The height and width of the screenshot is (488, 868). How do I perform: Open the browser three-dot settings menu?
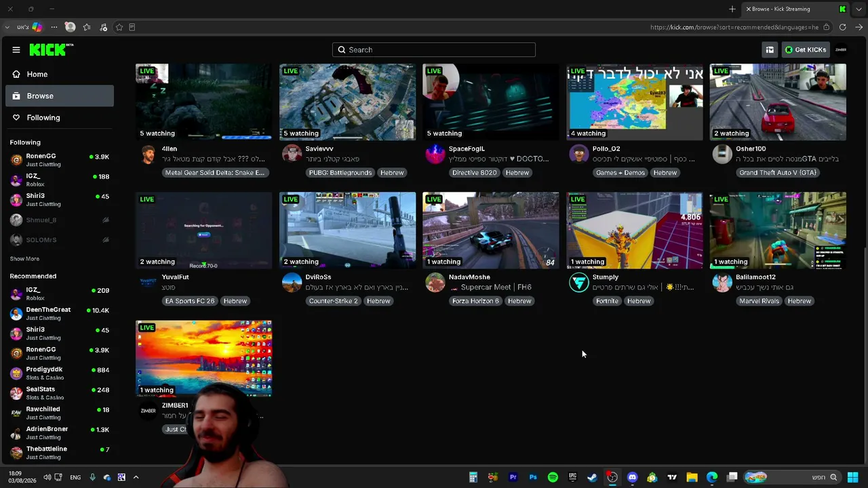pos(54,27)
